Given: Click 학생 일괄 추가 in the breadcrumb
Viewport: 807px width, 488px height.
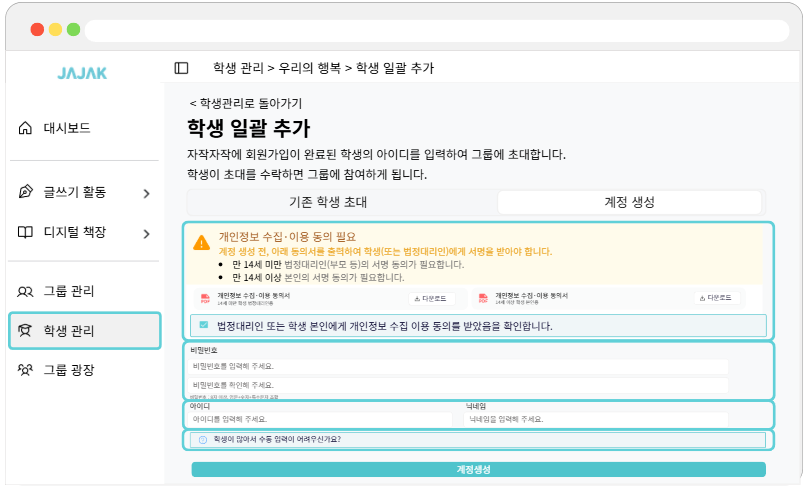Looking at the screenshot, I should (395, 68).
